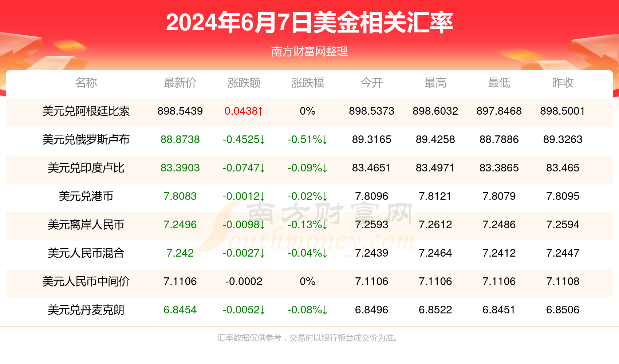Click the row name 美元兑印度卢比

tap(86, 168)
